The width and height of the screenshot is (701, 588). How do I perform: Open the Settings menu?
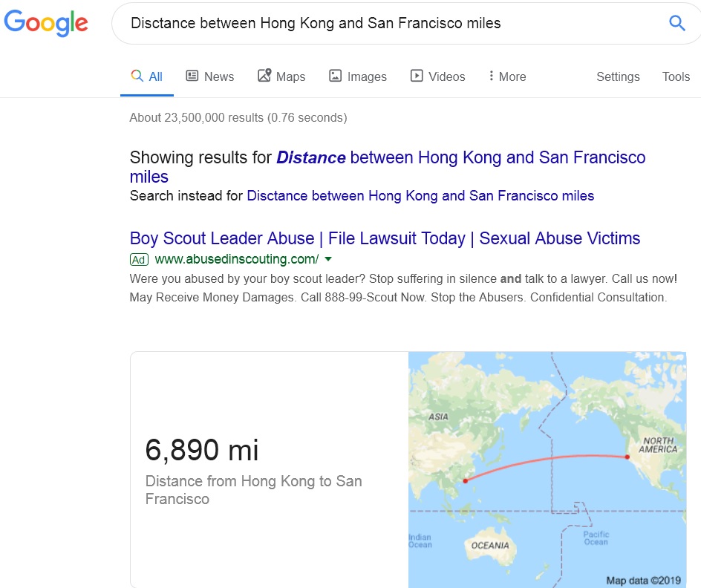[x=617, y=76]
